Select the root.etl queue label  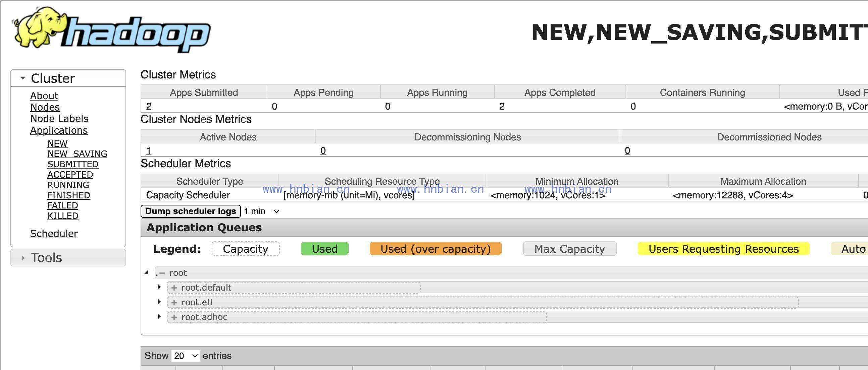pyautogui.click(x=197, y=302)
